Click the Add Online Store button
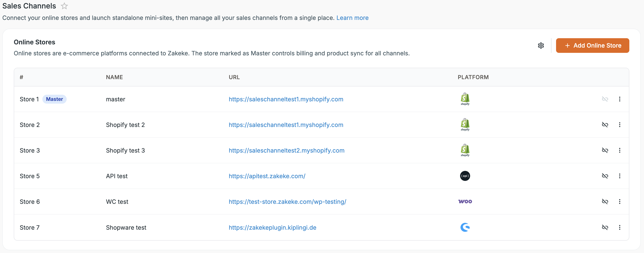Screen dimensions: 644x253 tap(592, 46)
